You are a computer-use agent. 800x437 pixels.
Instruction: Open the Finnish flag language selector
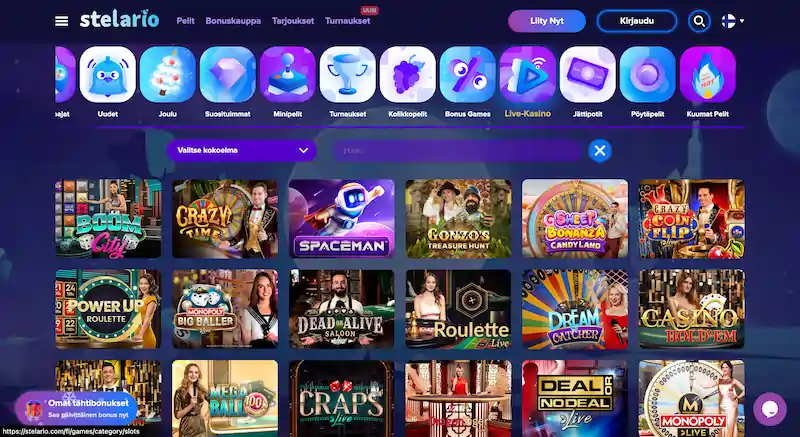click(733, 21)
